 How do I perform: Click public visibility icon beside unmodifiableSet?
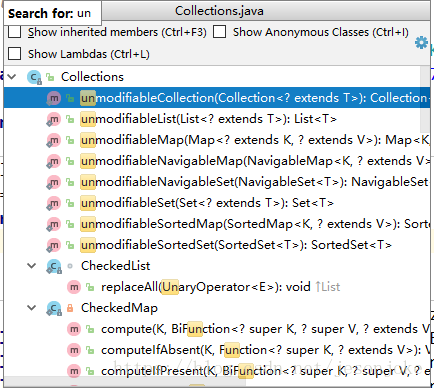[70, 203]
